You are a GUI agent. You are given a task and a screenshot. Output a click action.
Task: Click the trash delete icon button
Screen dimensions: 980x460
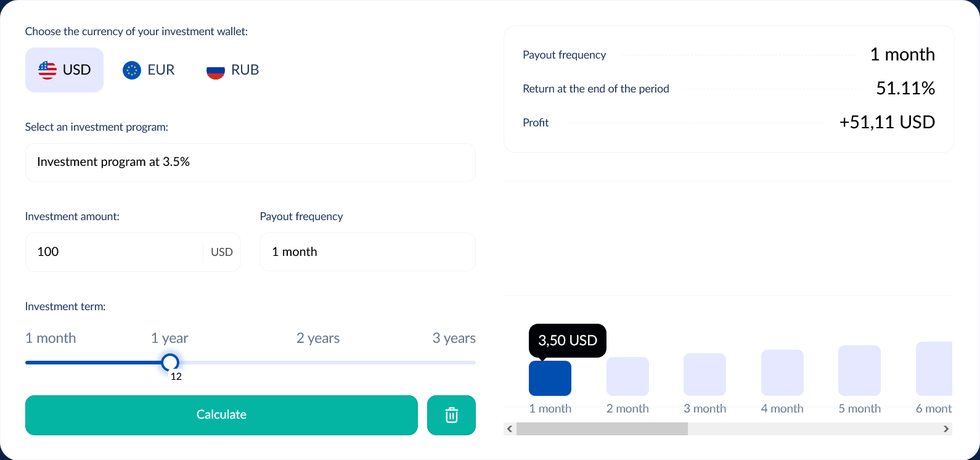(451, 415)
